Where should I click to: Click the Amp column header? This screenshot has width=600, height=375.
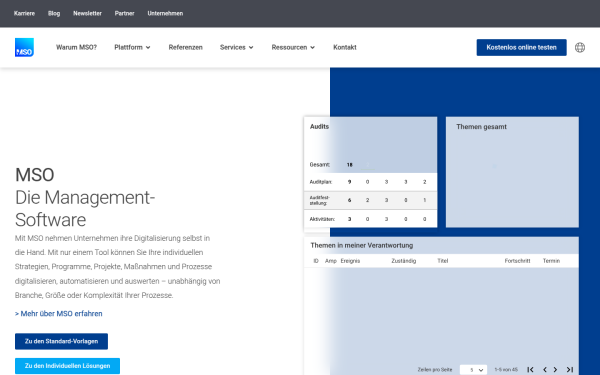[x=331, y=261]
